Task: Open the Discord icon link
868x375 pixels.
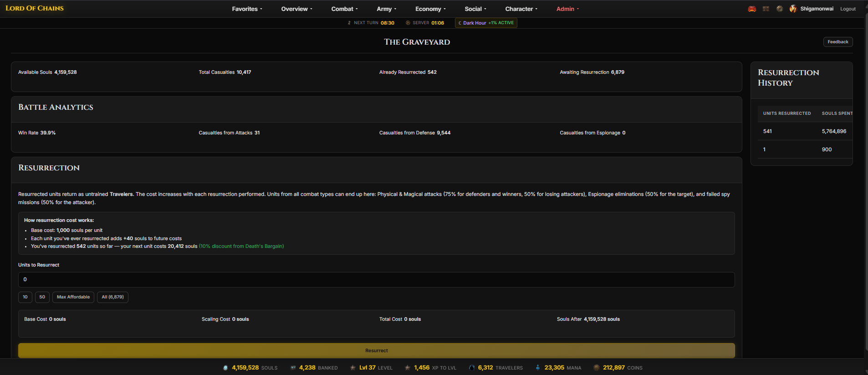Action: [752, 9]
